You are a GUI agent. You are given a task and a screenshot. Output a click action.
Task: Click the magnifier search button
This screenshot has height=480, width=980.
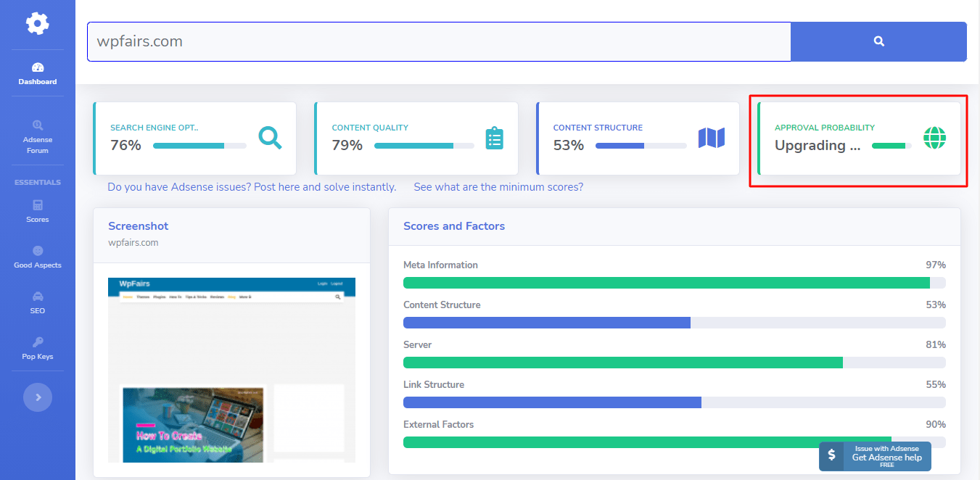click(878, 41)
